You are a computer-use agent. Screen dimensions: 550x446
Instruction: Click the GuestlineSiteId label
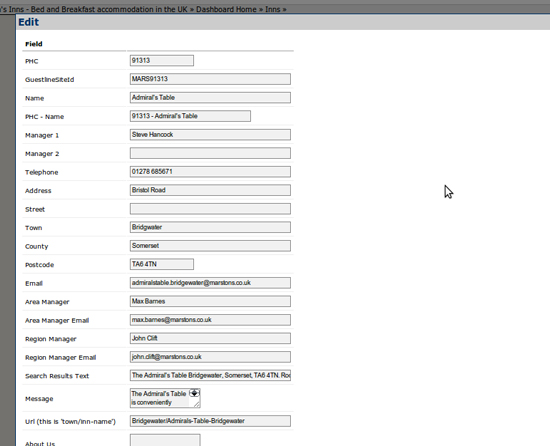click(49, 80)
